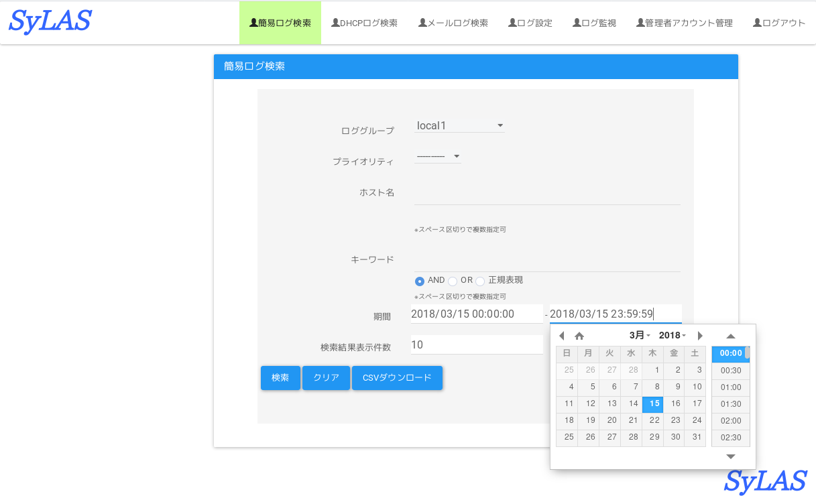The width and height of the screenshot is (816, 504).
Task: Click the time list up arrow
Action: click(x=731, y=336)
